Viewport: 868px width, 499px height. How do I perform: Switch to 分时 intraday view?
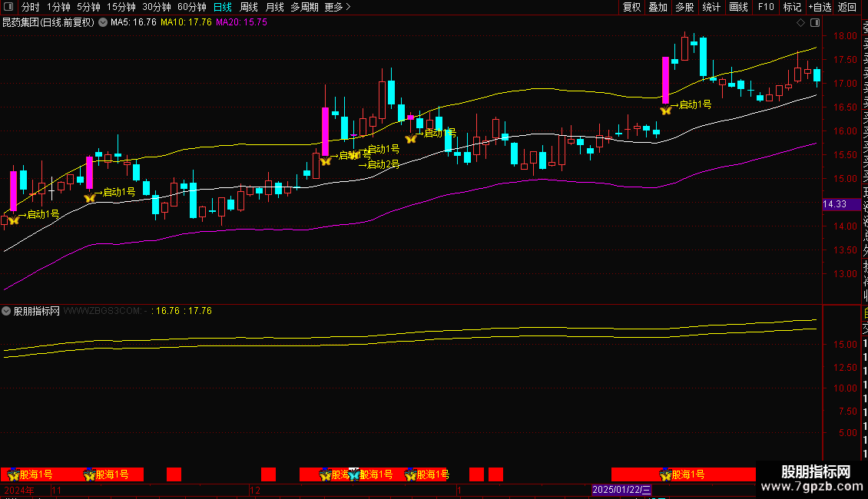31,7
